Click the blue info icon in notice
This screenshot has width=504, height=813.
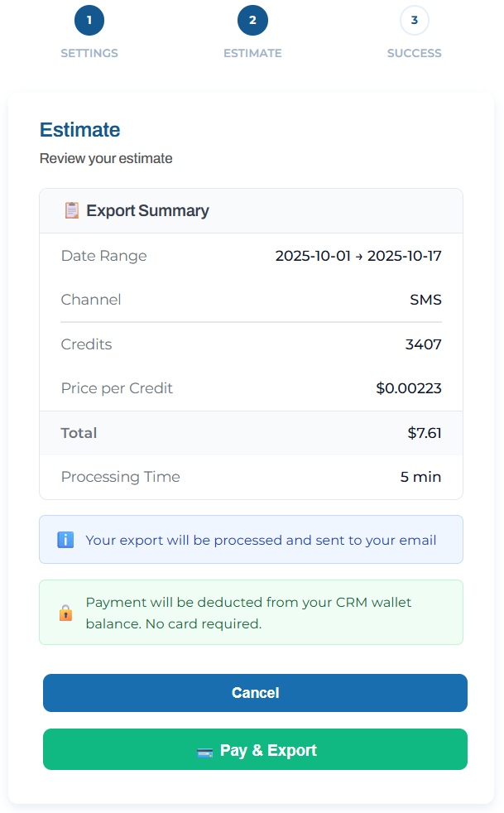65,540
